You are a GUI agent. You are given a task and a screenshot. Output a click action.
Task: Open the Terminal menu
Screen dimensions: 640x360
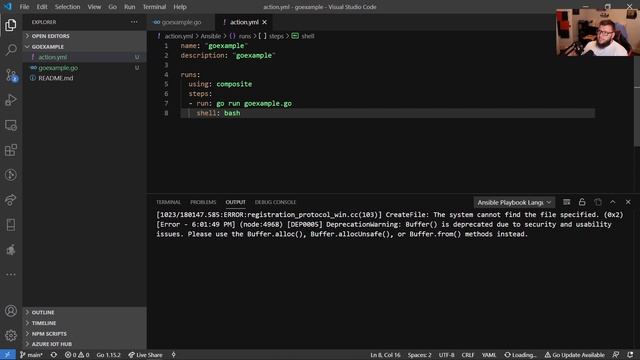[x=154, y=7]
